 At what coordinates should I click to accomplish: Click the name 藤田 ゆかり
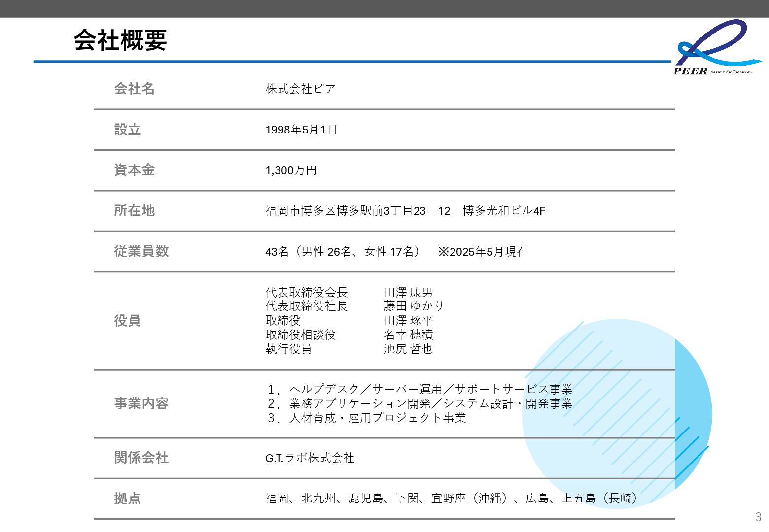click(414, 306)
